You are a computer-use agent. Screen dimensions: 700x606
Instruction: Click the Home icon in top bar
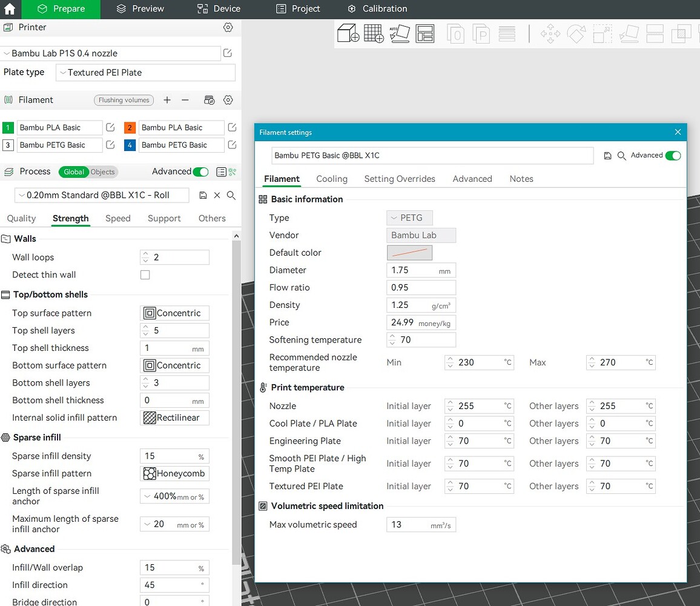[x=9, y=9]
